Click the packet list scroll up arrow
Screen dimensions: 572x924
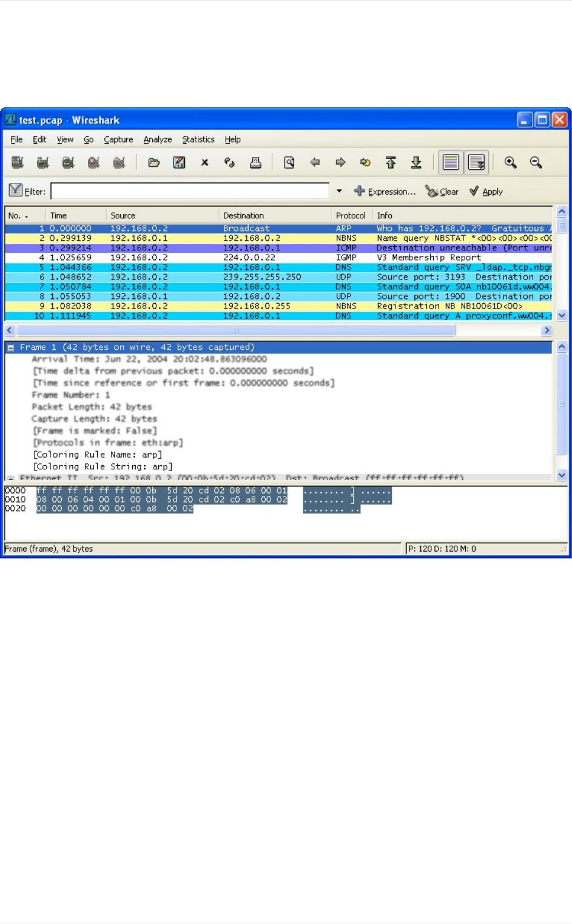click(x=562, y=212)
